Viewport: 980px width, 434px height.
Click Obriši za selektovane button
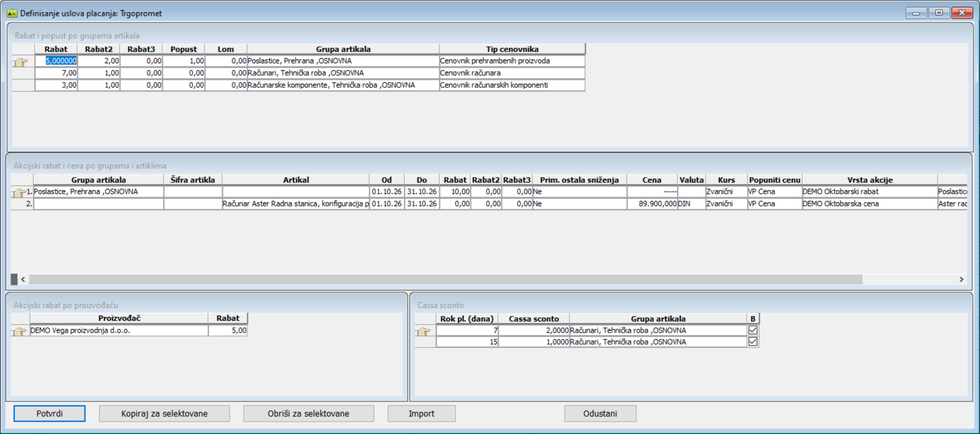click(309, 414)
